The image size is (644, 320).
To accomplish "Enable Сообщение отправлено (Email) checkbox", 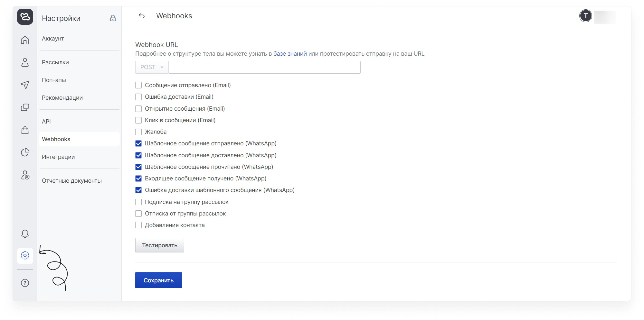I will click(x=138, y=85).
